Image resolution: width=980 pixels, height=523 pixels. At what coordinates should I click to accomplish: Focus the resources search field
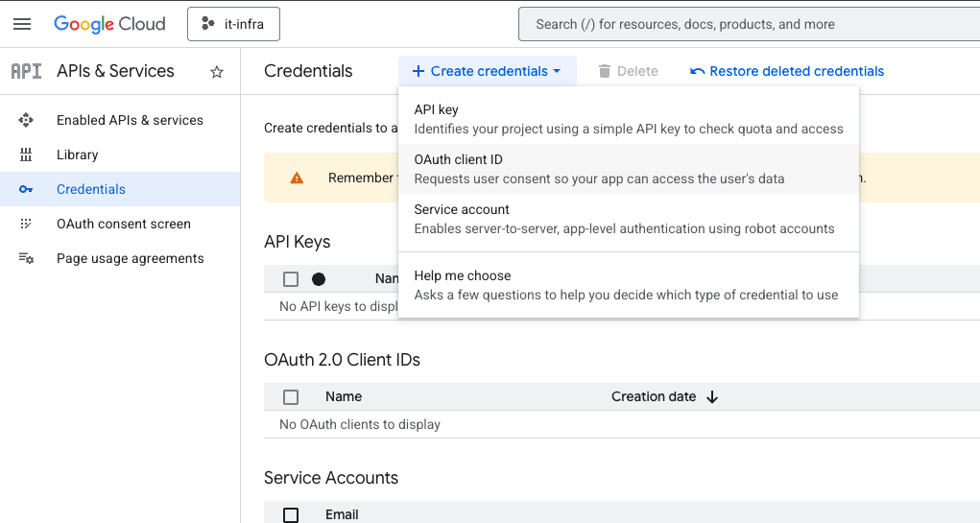(749, 24)
